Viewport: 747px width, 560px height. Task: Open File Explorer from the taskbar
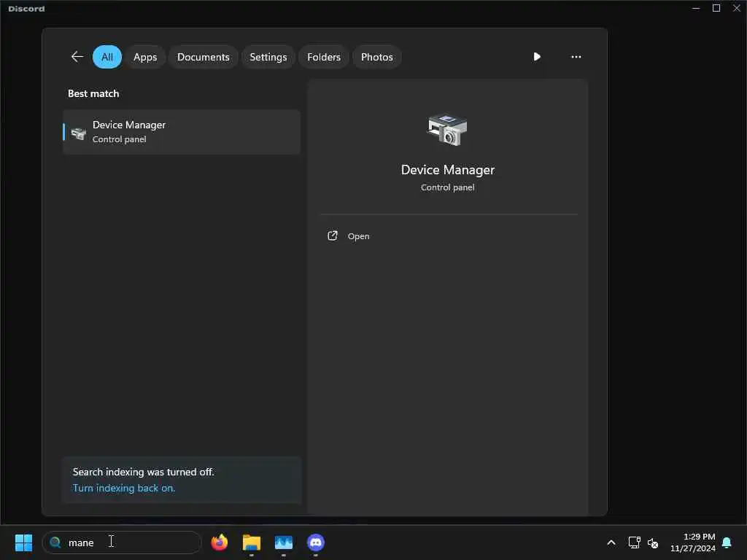coord(252,542)
